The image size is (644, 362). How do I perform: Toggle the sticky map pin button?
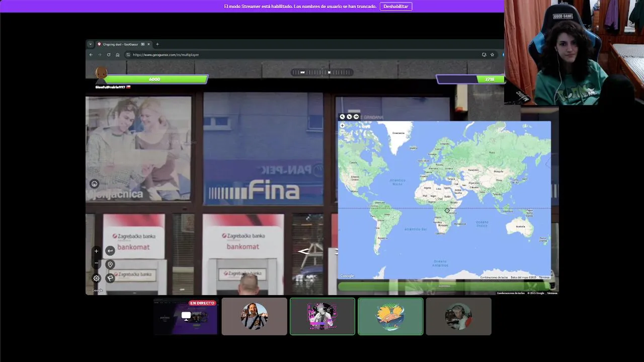coord(356,117)
